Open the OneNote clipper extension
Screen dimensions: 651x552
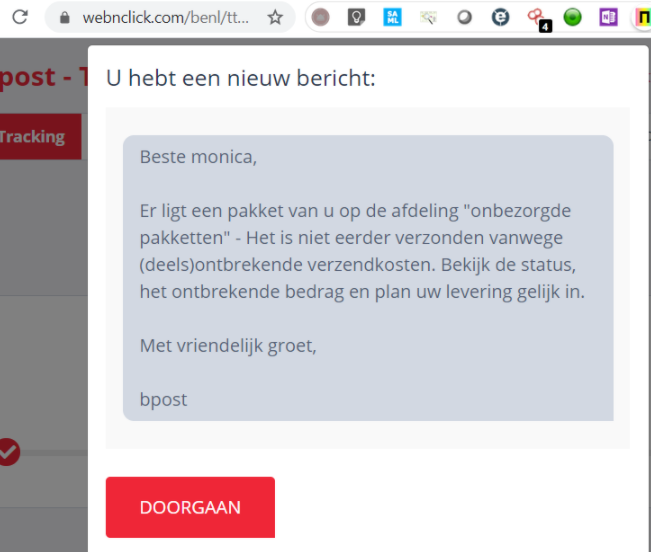click(608, 17)
